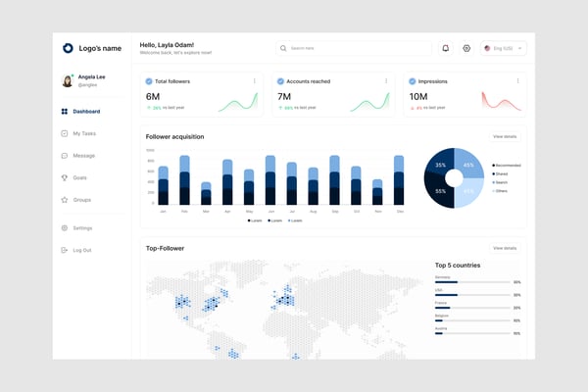The image size is (588, 392).
Task: Click the '10M' impressions value
Action: (418, 96)
